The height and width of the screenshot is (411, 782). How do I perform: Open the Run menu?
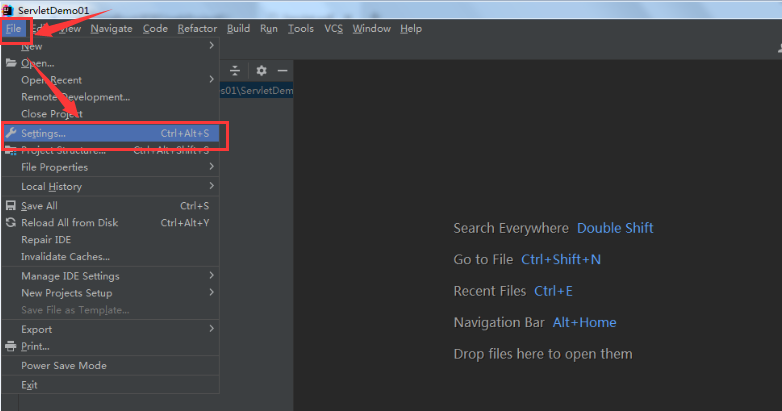pyautogui.click(x=269, y=29)
